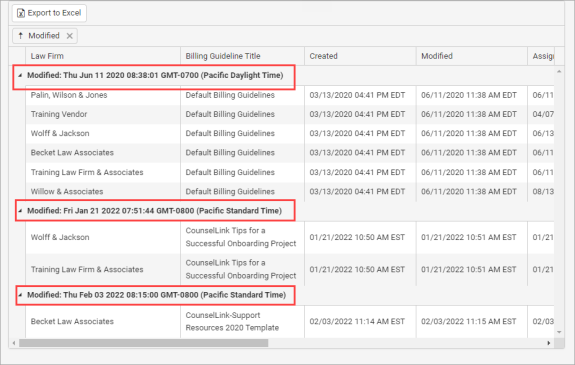Click the CounselLink-Support Resources 2020 Template cell
Screen dimensions: 575x365
coord(242,322)
